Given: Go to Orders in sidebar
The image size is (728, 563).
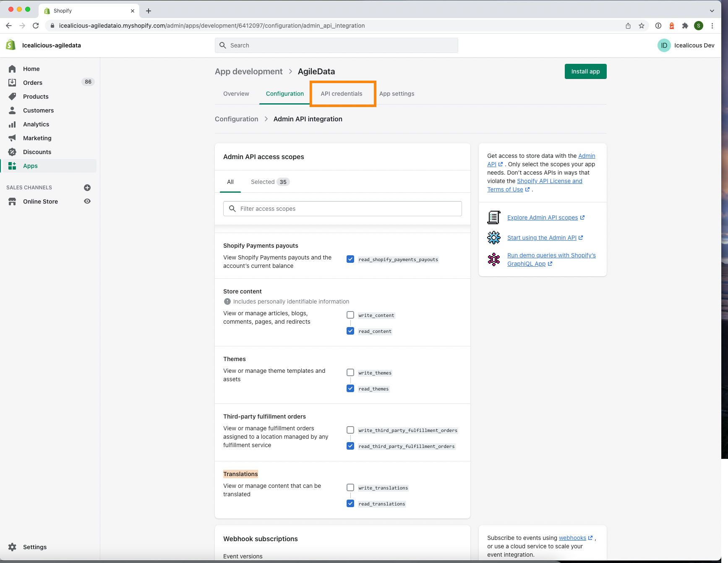Looking at the screenshot, I should coord(33,83).
